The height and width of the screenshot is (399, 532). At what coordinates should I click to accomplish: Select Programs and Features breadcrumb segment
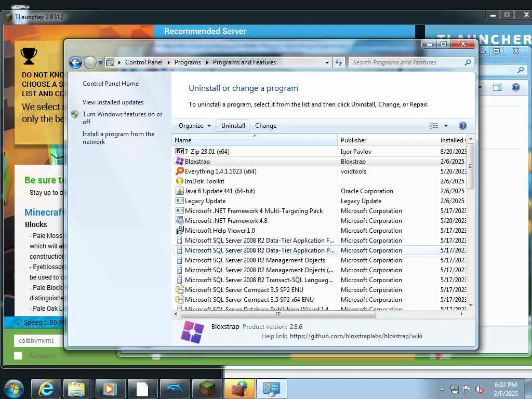(x=244, y=62)
